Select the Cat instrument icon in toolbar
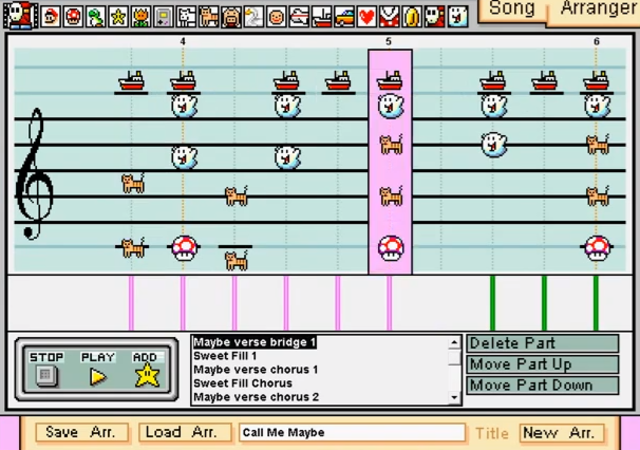The image size is (640, 450). 209,17
